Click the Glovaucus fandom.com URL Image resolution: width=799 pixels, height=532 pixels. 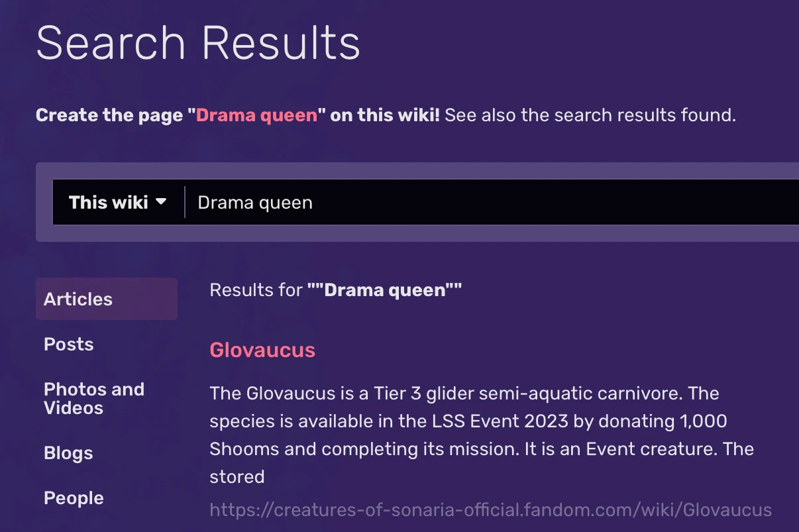490,510
